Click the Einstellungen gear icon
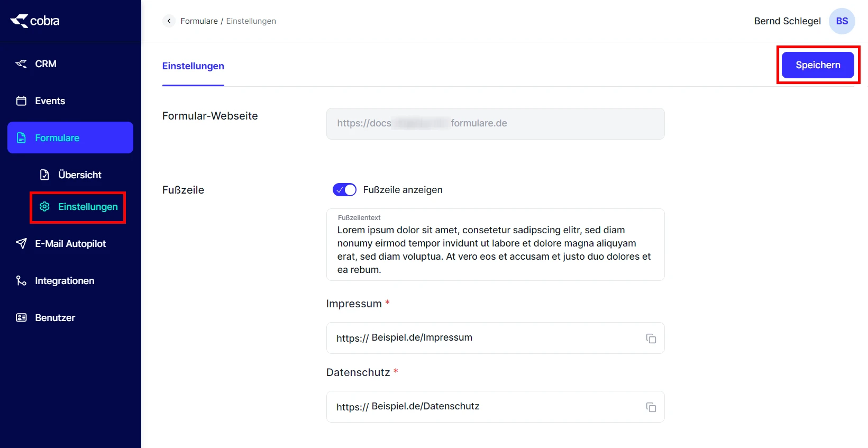Viewport: 868px width, 448px height. pos(45,207)
